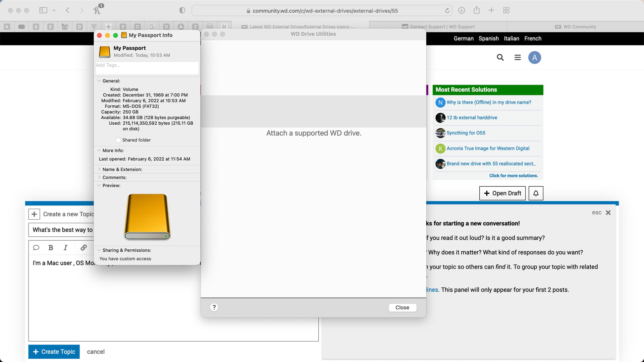Expand the Comments section
Screen dimensions: 644x362
(x=99, y=177)
